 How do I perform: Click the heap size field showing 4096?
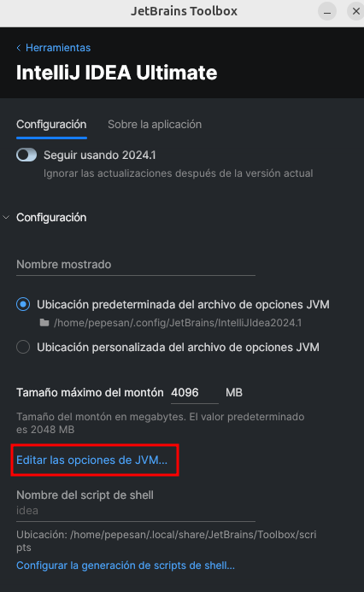(x=195, y=393)
